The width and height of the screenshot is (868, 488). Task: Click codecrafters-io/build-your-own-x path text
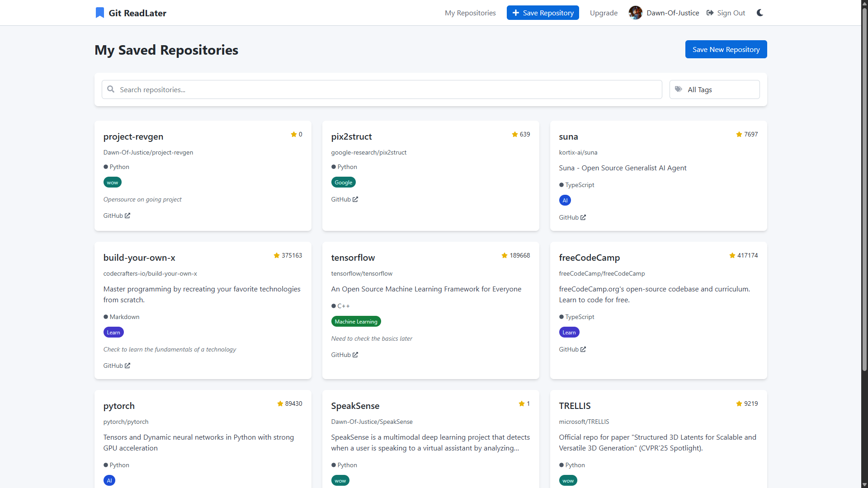tap(150, 273)
